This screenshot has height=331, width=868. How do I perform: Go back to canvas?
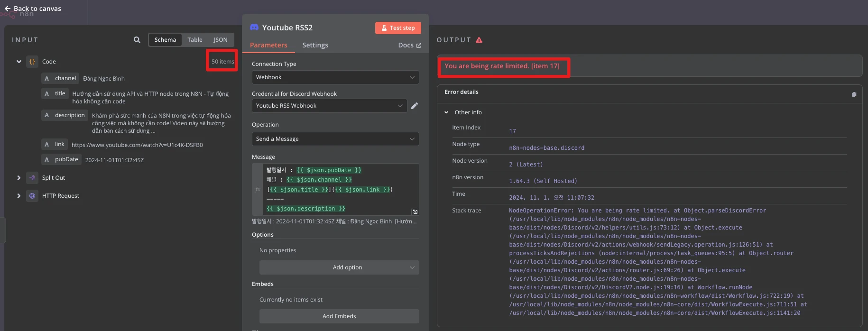[x=33, y=9]
